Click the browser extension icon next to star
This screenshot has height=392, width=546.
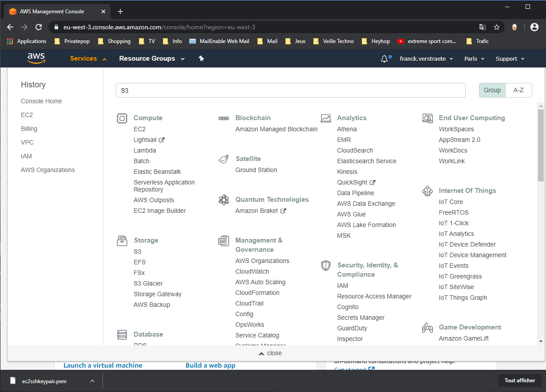tap(514, 27)
